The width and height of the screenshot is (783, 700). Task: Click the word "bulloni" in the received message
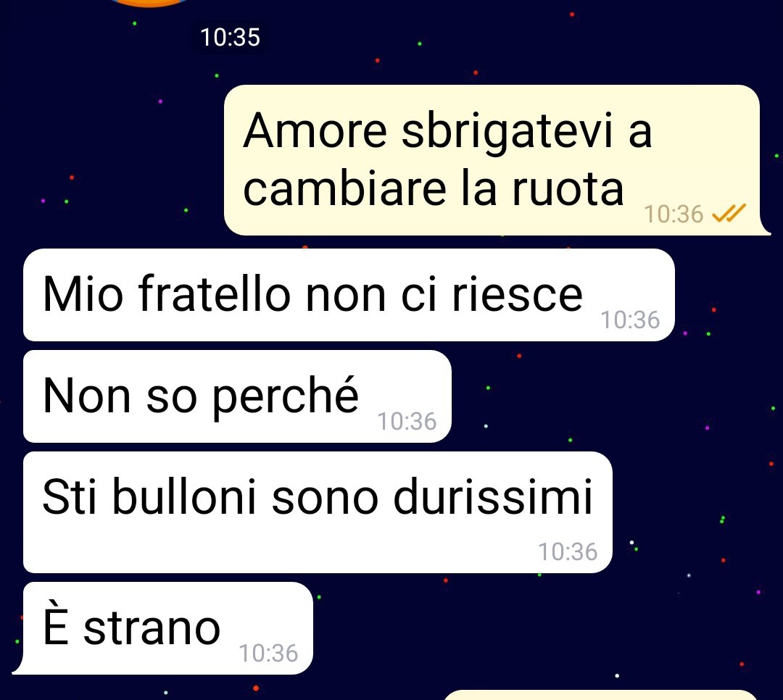[184, 497]
